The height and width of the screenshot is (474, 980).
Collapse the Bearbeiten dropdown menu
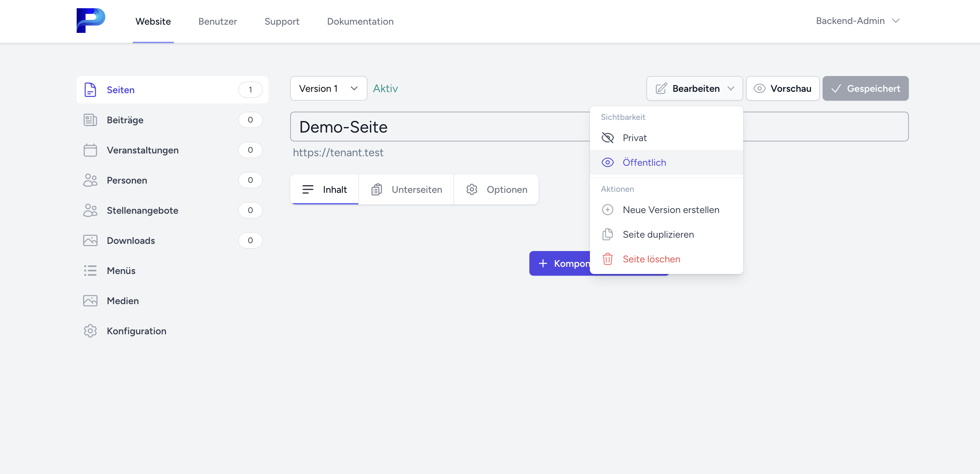[694, 88]
